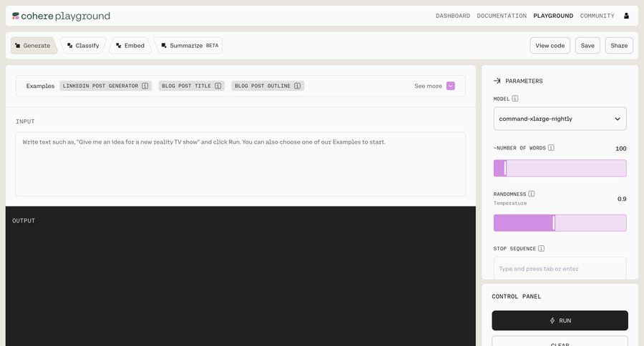The height and width of the screenshot is (346, 644).
Task: Click the black RUN button
Action: [x=560, y=320]
